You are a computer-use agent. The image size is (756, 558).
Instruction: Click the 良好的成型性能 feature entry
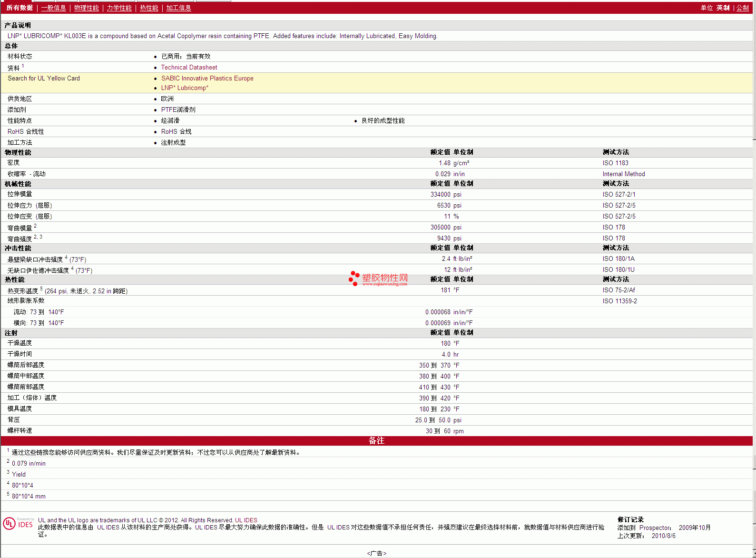(x=383, y=121)
